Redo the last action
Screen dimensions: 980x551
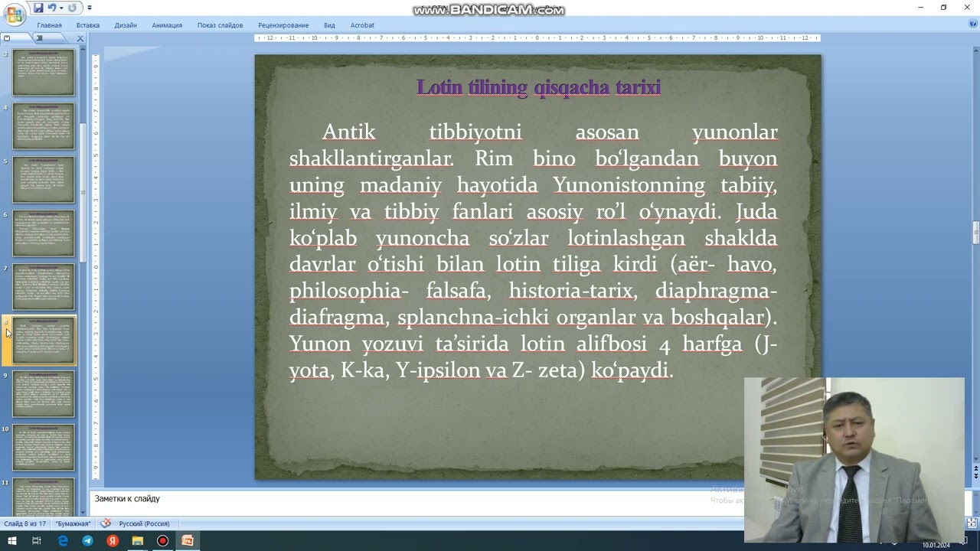coord(72,8)
